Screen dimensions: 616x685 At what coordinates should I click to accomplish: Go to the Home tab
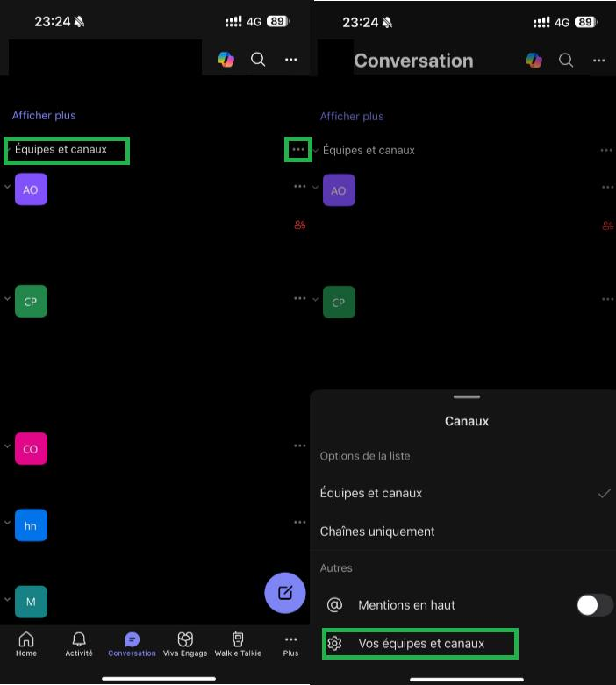pos(26,644)
